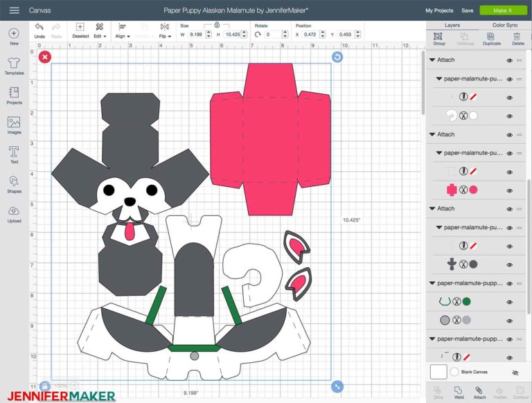Click the green Make It button
The height and width of the screenshot is (403, 532).
[502, 10]
